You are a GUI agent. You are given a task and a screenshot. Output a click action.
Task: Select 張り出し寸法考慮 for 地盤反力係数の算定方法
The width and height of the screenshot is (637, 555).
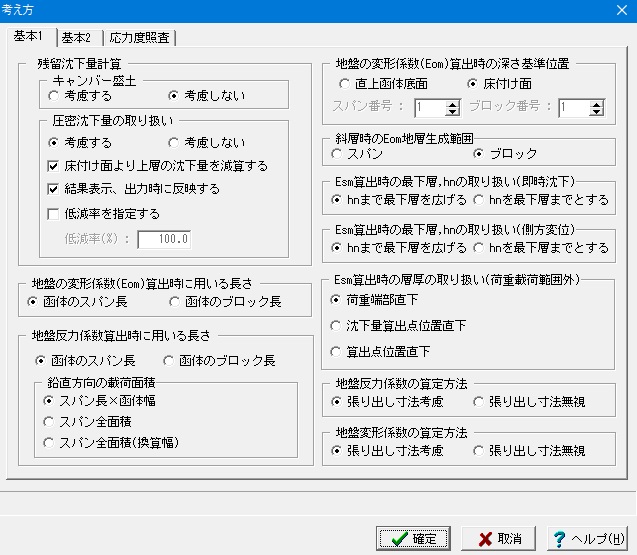387,402
